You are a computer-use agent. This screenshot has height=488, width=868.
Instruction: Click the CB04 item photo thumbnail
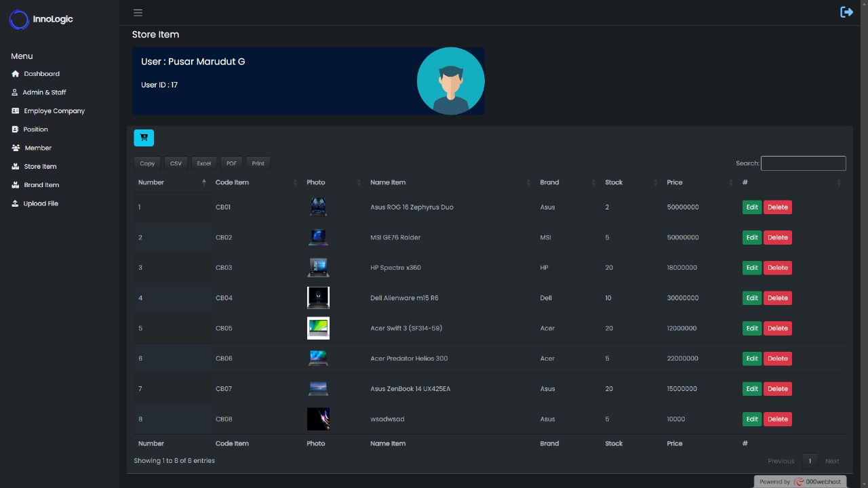click(318, 298)
